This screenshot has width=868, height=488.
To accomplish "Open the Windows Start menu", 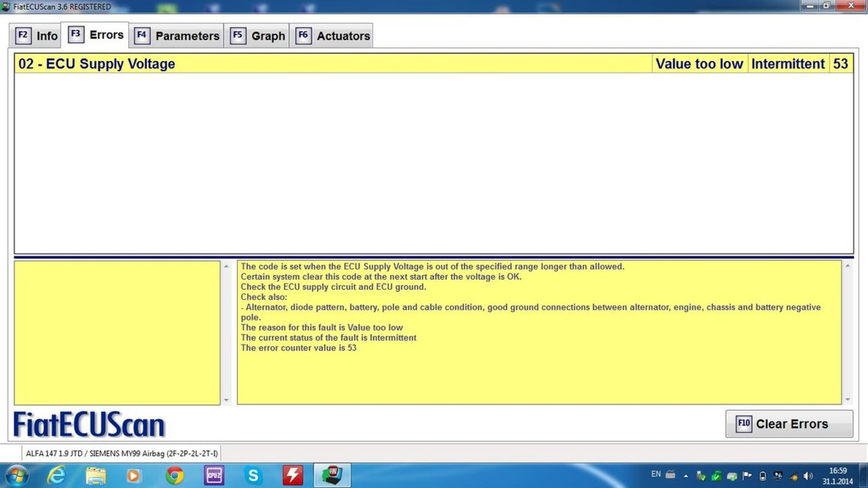I will point(17,476).
